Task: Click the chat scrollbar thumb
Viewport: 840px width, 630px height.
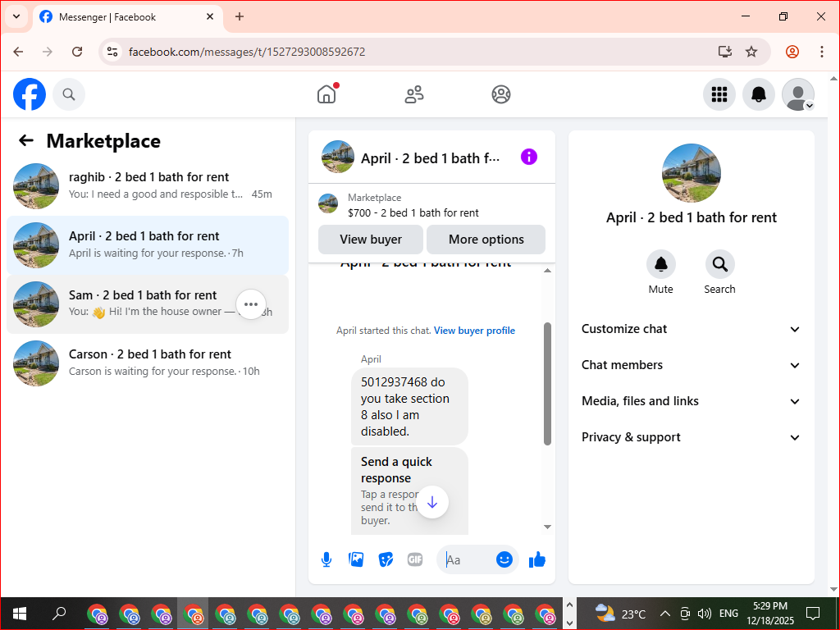Action: pyautogui.click(x=547, y=384)
